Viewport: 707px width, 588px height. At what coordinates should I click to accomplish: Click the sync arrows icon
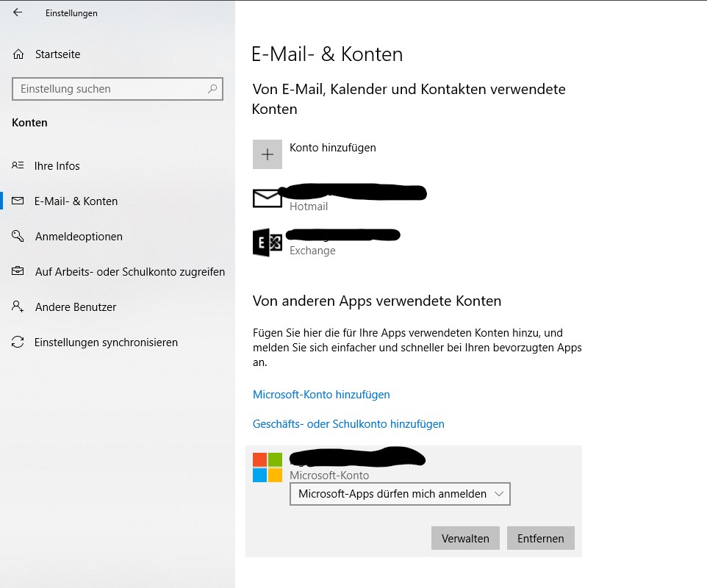point(18,342)
